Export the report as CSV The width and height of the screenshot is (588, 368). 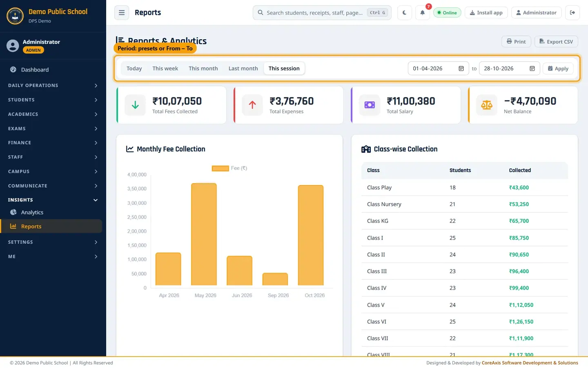click(556, 41)
